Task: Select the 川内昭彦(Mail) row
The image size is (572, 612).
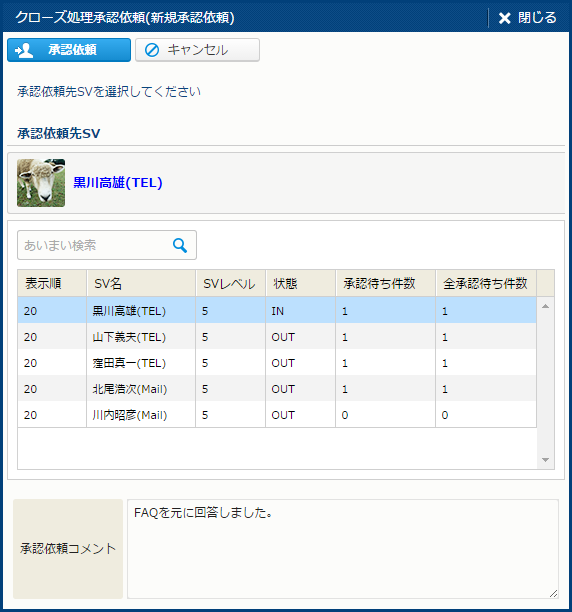Action: point(277,415)
